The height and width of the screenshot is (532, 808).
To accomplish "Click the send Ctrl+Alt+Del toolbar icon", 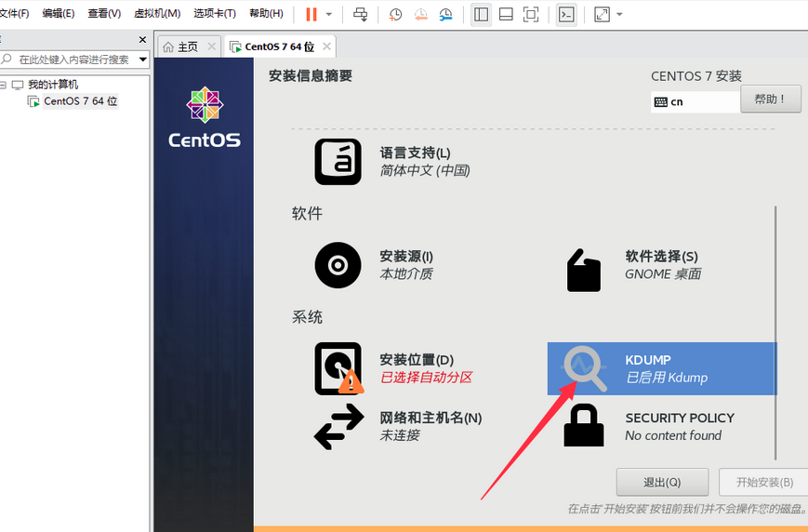I will (x=361, y=14).
